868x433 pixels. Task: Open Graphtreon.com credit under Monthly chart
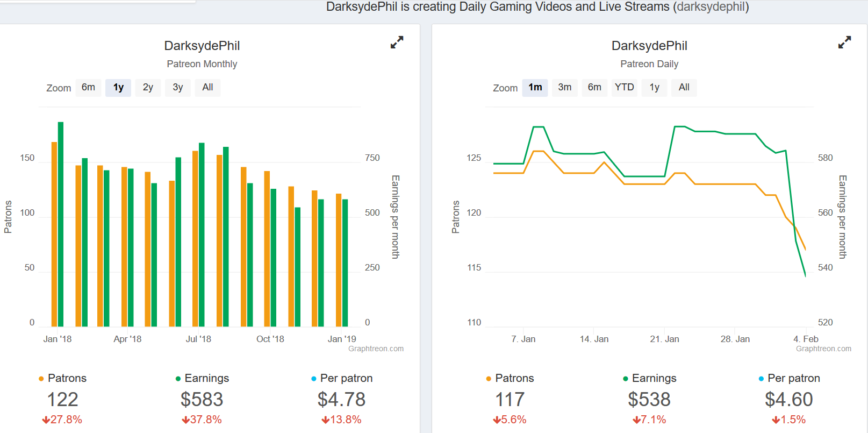pos(376,349)
